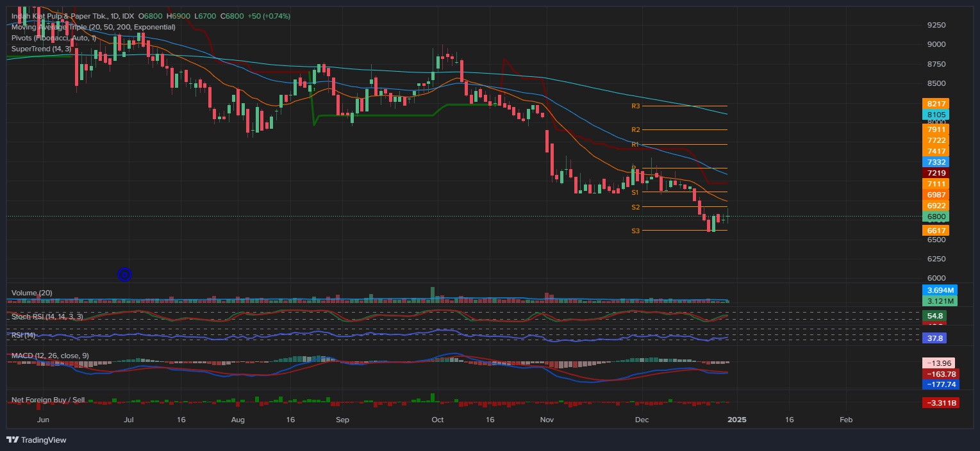Select the green 6800 last price label
Viewport: 980px width, 451px height.
tap(938, 217)
